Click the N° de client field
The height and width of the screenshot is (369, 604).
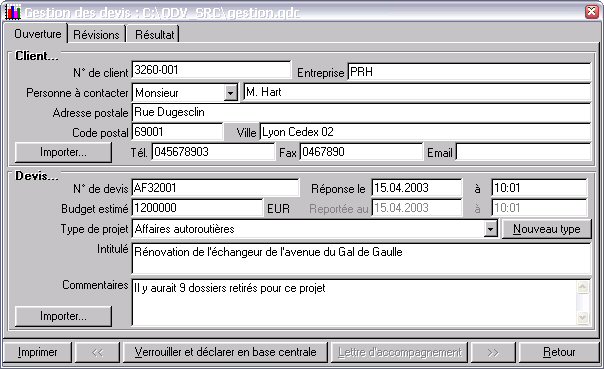[x=211, y=70]
